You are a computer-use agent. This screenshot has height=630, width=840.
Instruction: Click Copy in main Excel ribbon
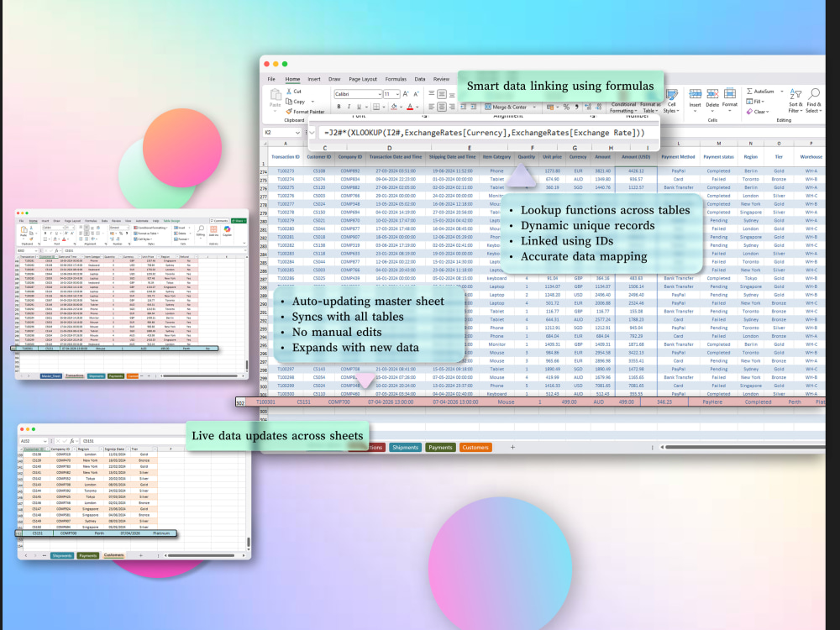click(296, 102)
